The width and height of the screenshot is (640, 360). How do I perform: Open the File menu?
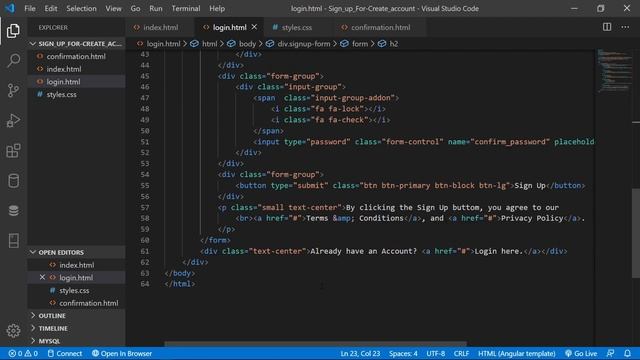(x=30, y=8)
